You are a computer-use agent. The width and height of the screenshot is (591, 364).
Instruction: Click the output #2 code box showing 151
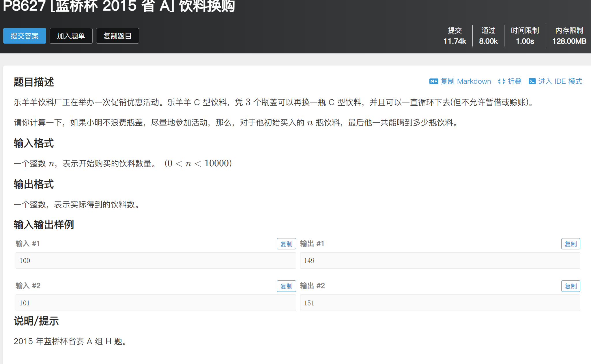point(440,303)
